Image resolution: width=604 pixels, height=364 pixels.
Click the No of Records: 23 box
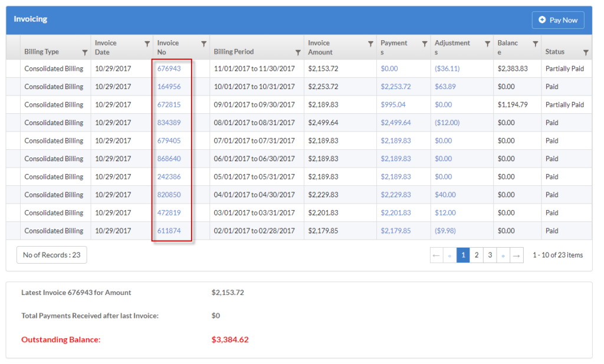pos(51,255)
